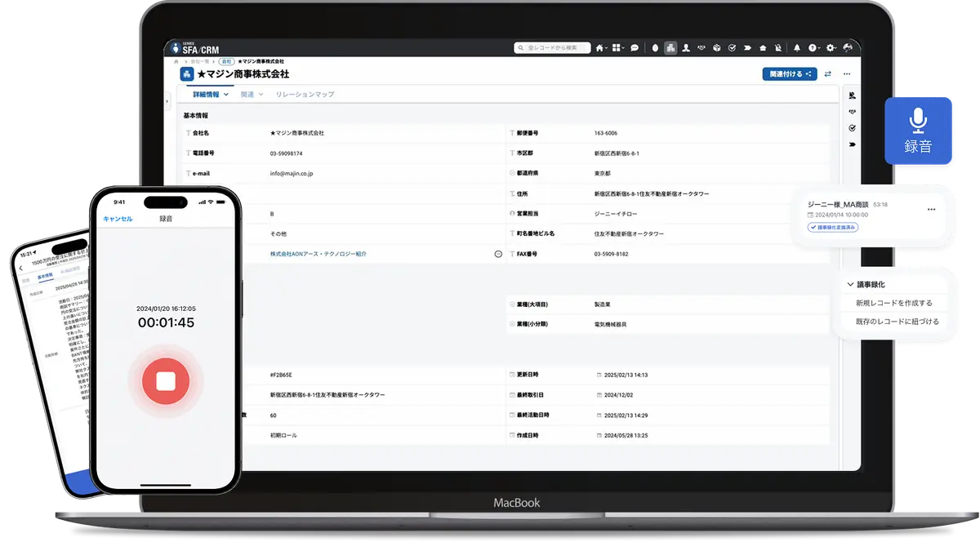Open the three-dot more menu in record header
This screenshot has width=980, height=542.
coord(847,74)
